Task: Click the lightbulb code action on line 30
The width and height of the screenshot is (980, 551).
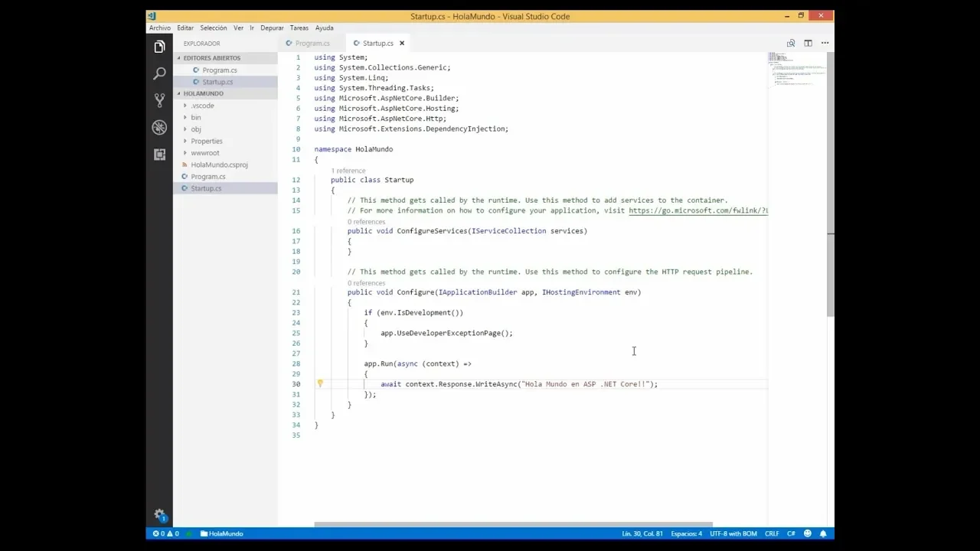Action: click(x=320, y=384)
